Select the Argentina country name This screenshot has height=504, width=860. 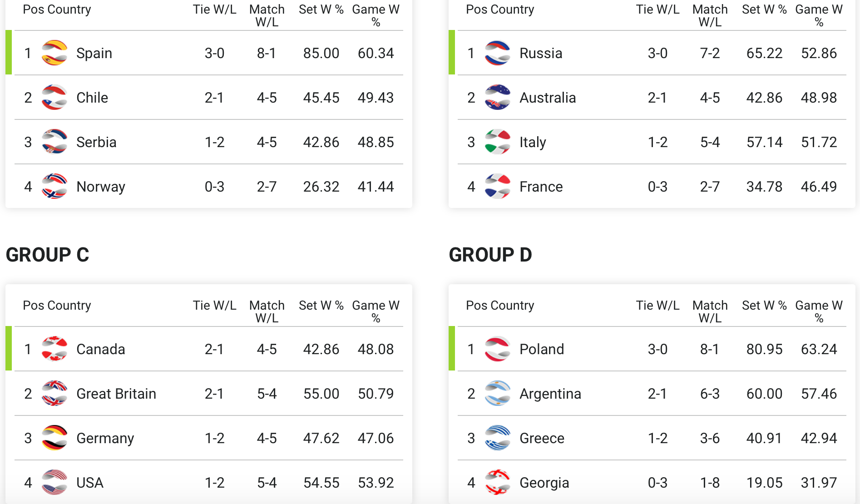tap(550, 394)
